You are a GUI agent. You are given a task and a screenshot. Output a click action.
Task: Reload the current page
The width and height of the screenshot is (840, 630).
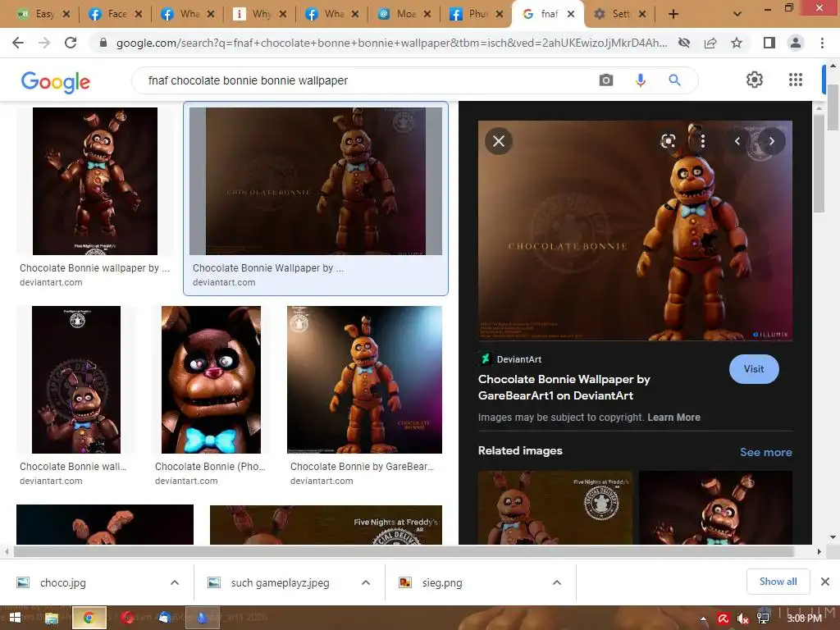71,43
